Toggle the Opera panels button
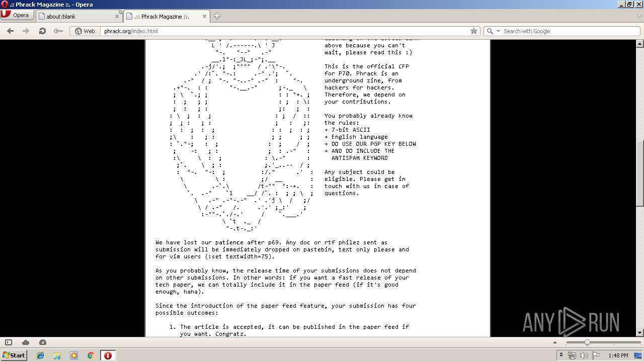 9,342
